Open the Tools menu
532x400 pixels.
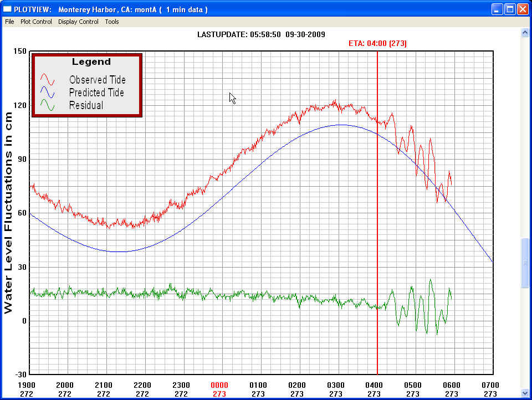pyautogui.click(x=111, y=22)
